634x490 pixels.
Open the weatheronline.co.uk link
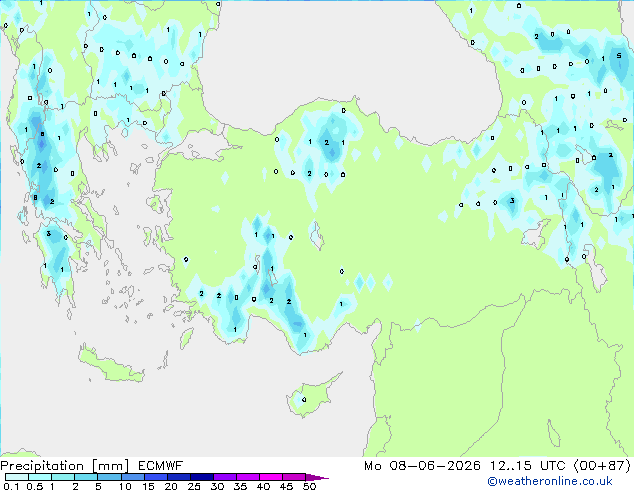tap(550, 481)
